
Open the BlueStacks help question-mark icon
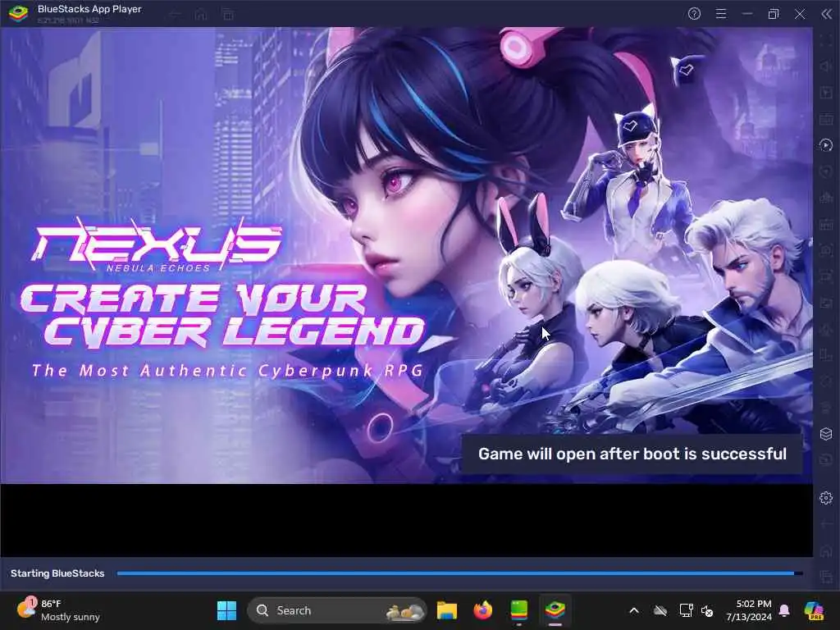coord(694,14)
